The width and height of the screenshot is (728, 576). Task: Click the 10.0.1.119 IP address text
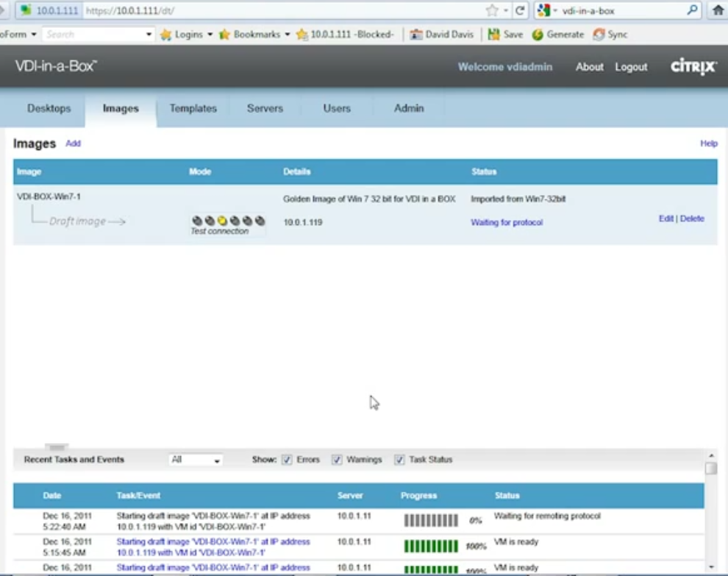[303, 222]
